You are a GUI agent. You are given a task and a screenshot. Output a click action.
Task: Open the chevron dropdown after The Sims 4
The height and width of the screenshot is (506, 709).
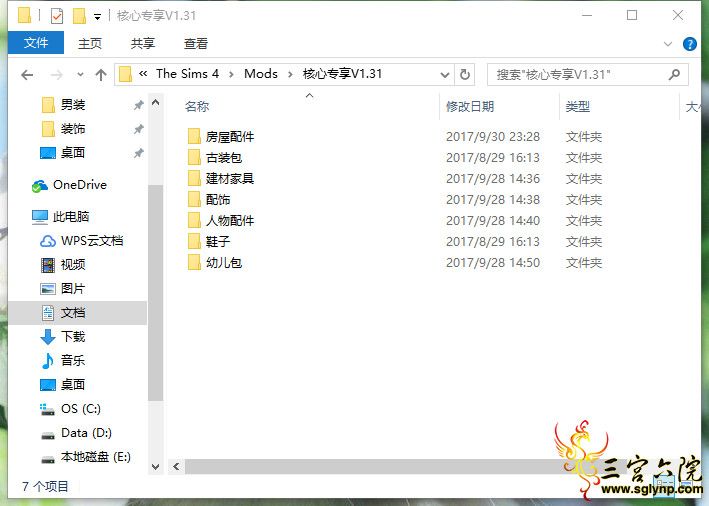coord(231,75)
